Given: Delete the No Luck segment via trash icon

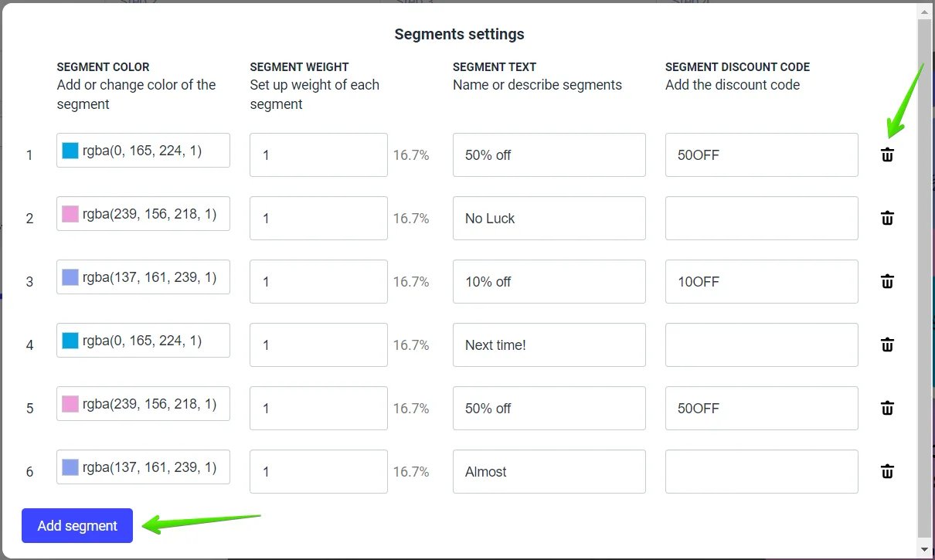Looking at the screenshot, I should coord(887,218).
